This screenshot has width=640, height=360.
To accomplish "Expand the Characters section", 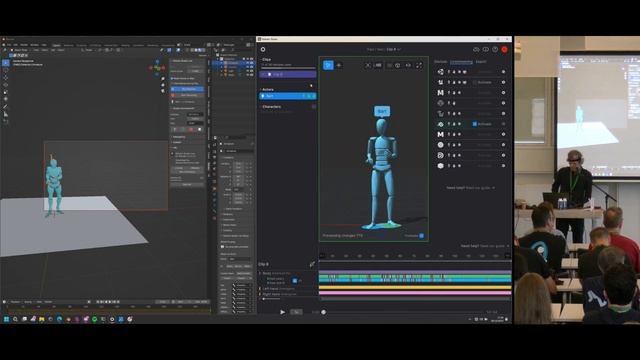I will coord(261,107).
